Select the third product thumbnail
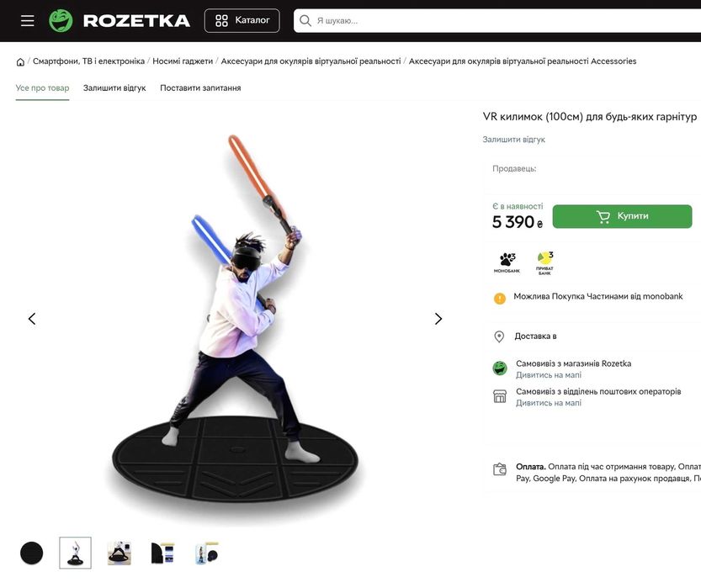The image size is (701, 588). (119, 553)
